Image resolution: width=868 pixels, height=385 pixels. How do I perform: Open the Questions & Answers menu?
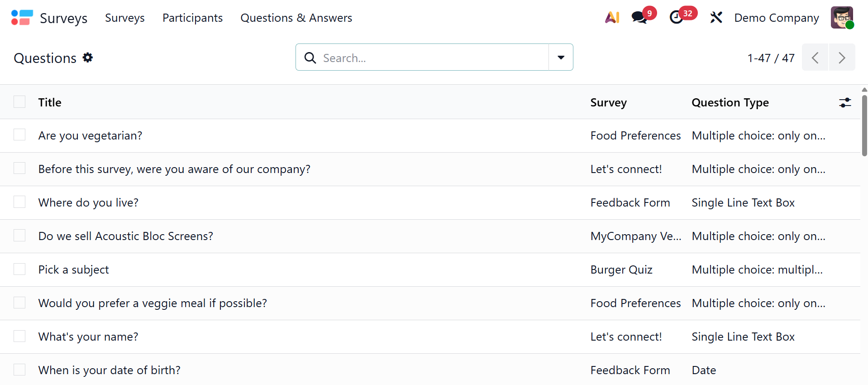(296, 18)
